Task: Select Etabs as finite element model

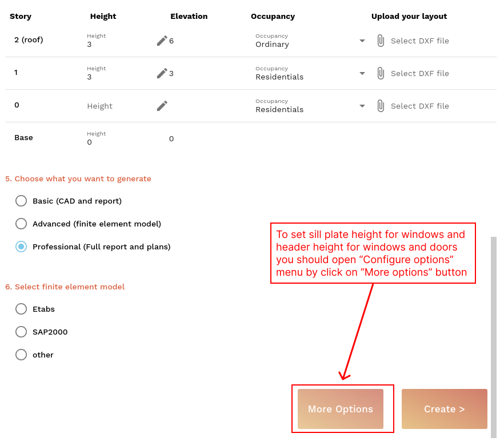Action: point(21,309)
